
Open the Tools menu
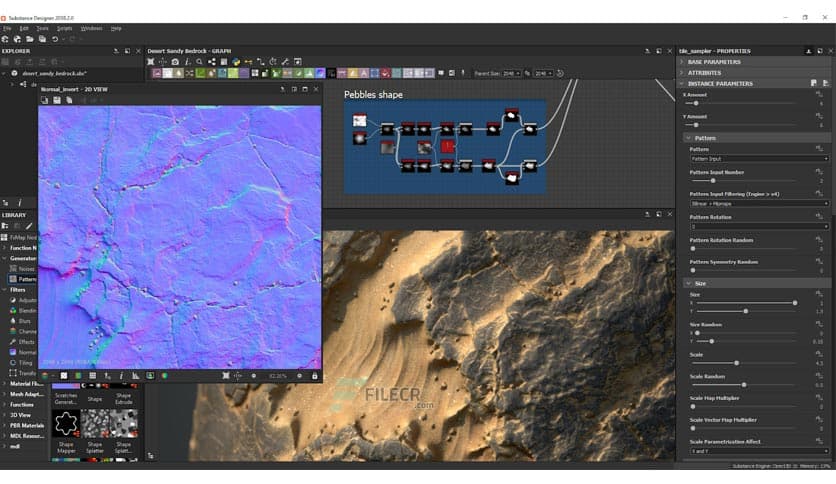pos(42,28)
